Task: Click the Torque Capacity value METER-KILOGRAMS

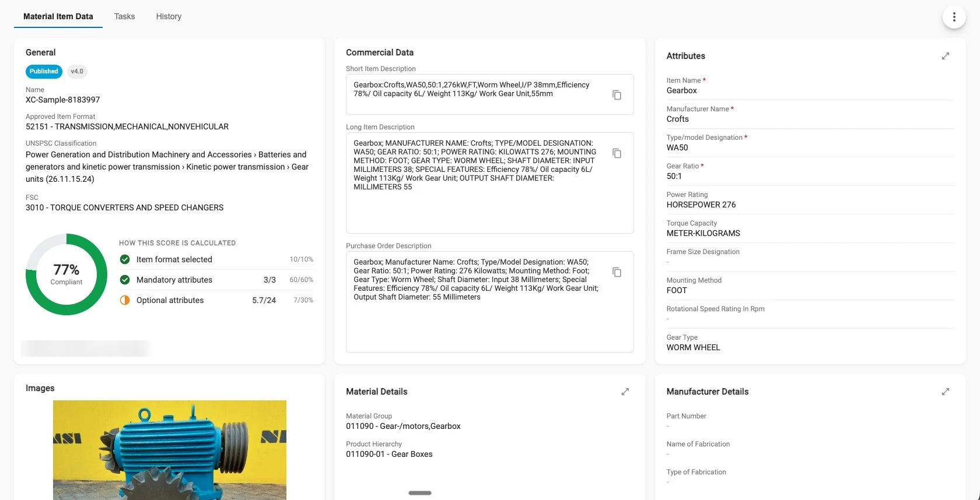Action: [703, 233]
